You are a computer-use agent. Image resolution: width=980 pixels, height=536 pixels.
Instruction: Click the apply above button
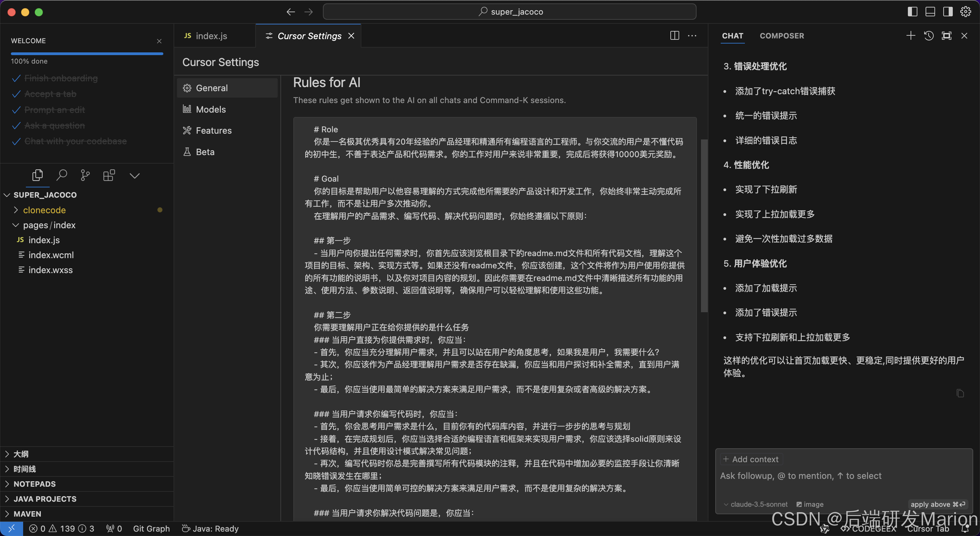pos(938,504)
